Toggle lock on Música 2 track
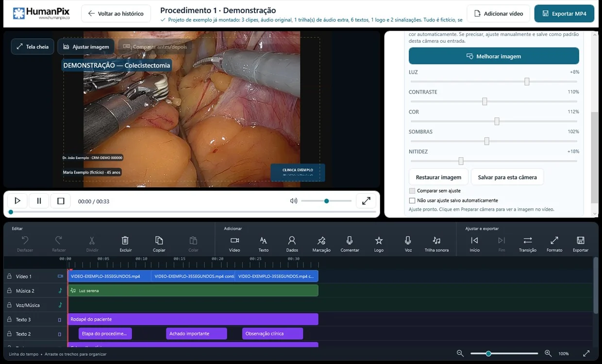Viewport: 602px width, 364px height. point(9,291)
